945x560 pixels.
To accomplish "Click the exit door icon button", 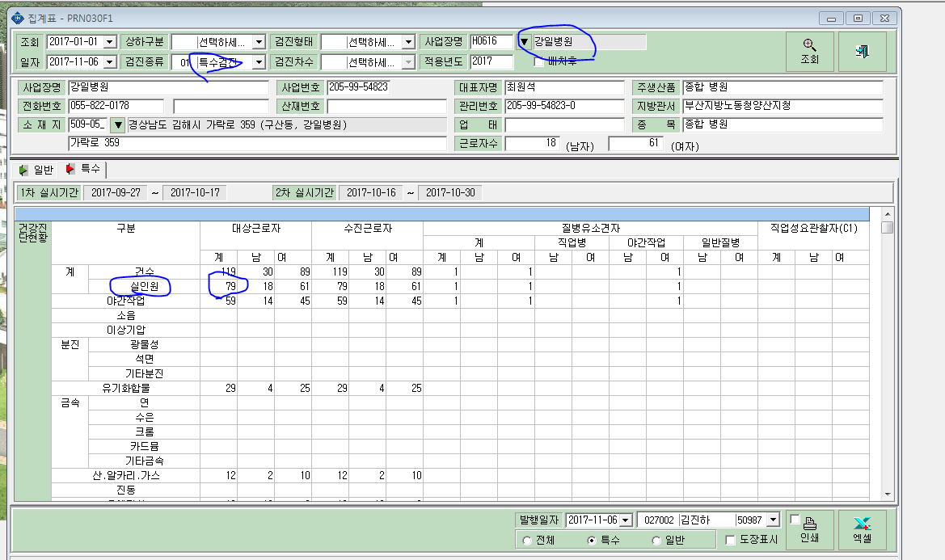I will [862, 52].
